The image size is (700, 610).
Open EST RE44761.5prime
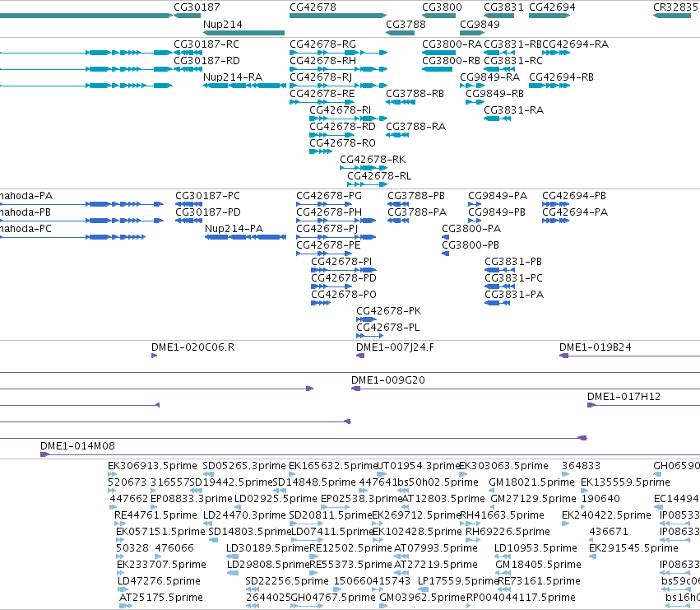pos(155,515)
